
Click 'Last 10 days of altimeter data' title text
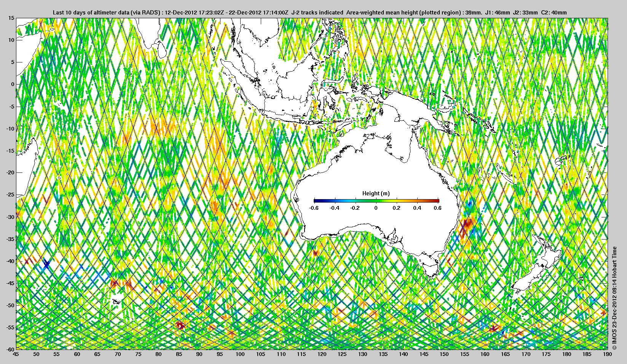coord(91,13)
